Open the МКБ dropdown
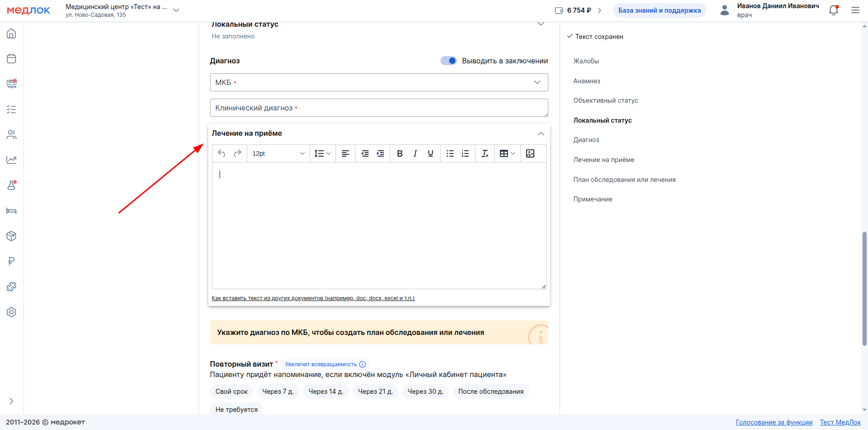Image resolution: width=868 pixels, height=430 pixels. 379,82
